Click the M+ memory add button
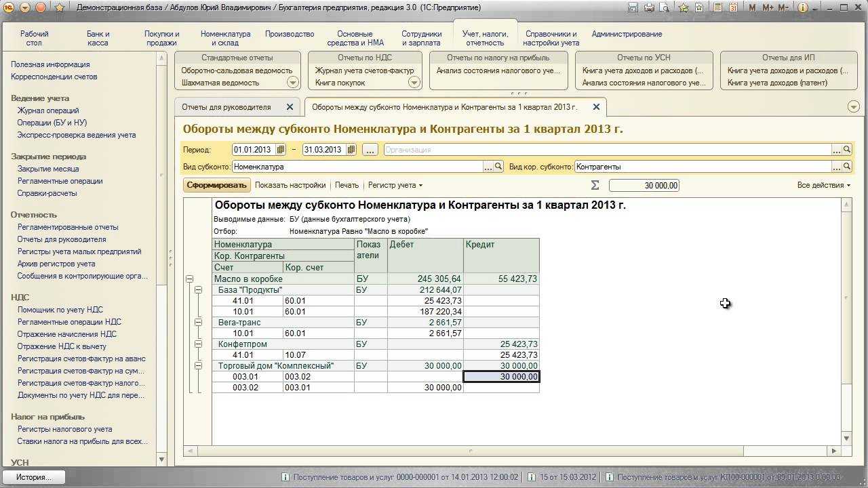 tap(768, 7)
